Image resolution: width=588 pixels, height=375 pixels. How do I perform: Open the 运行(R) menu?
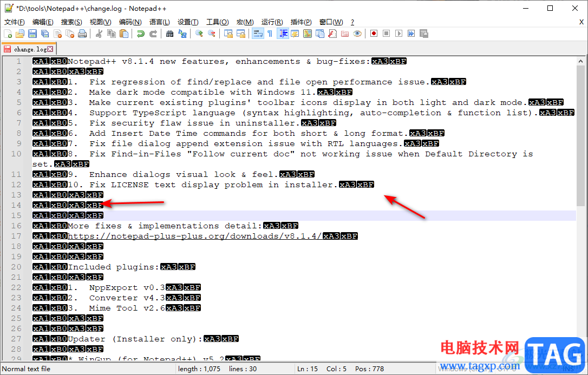tap(272, 22)
